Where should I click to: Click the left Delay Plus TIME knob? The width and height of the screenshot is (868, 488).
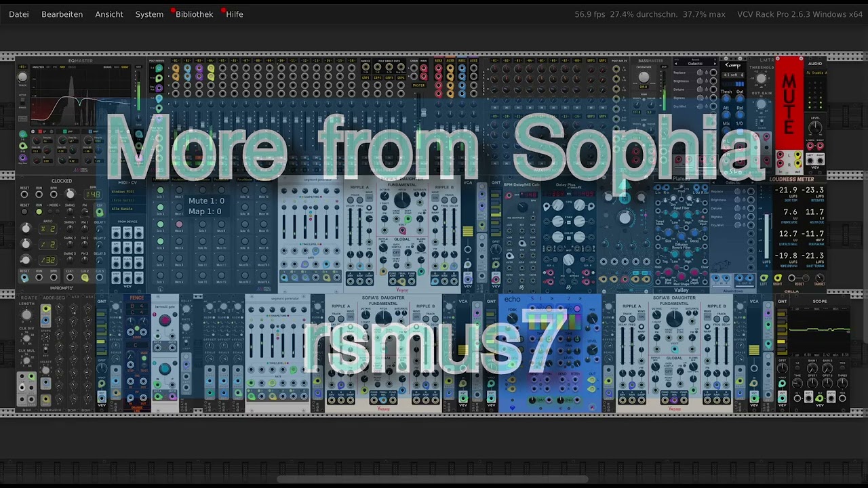(x=557, y=205)
